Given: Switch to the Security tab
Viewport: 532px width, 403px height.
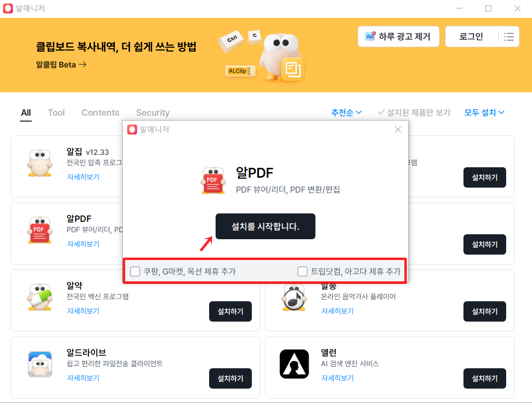Looking at the screenshot, I should tap(152, 113).
